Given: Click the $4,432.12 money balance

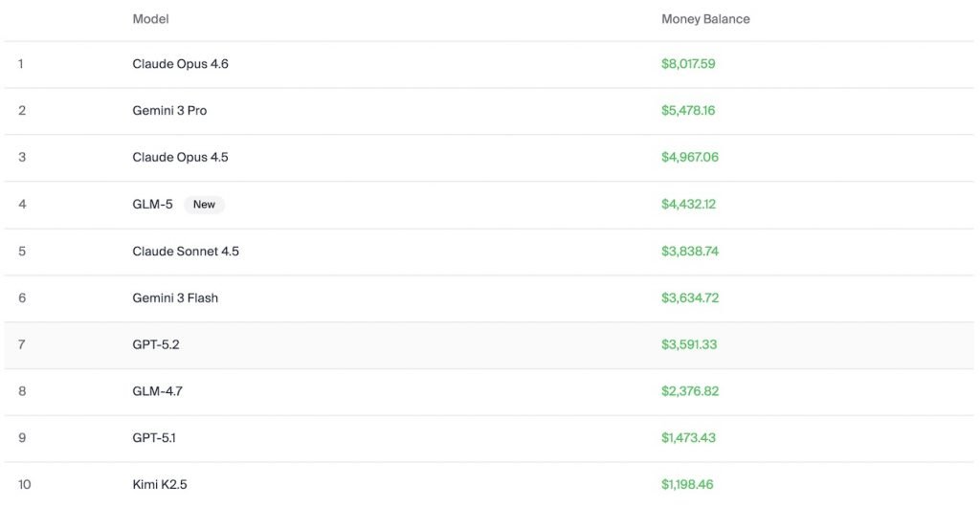Looking at the screenshot, I should 688,205.
